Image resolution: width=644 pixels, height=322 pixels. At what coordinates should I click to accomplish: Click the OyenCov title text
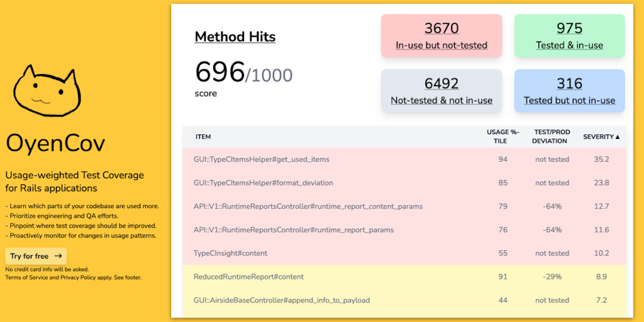tap(55, 144)
